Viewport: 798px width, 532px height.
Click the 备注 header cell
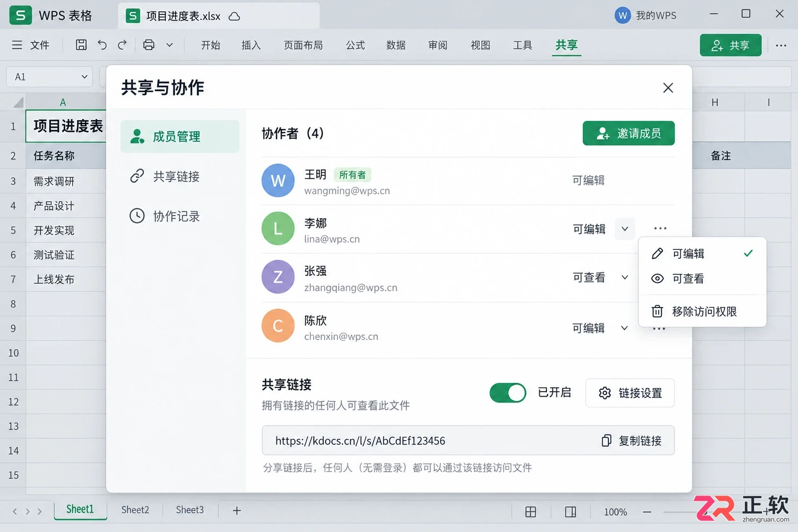[x=720, y=156]
